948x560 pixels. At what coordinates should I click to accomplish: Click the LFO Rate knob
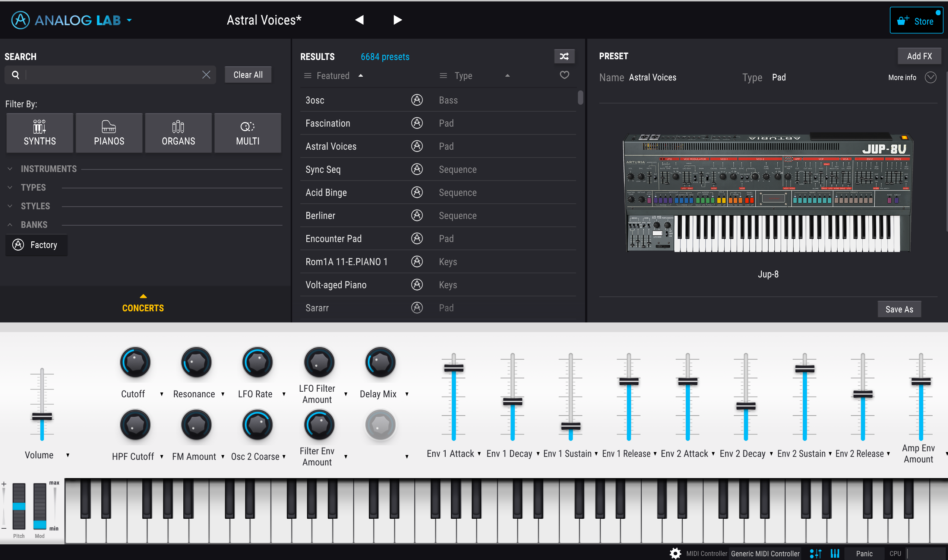257,362
